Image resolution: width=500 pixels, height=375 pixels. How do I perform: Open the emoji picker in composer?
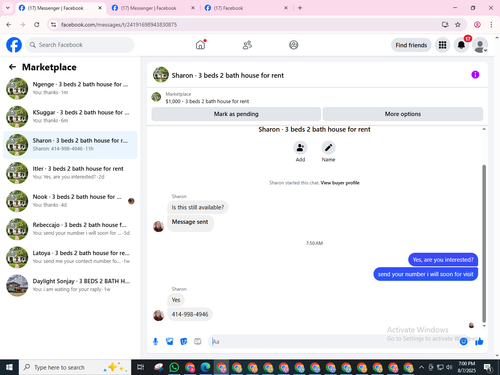[464, 341]
